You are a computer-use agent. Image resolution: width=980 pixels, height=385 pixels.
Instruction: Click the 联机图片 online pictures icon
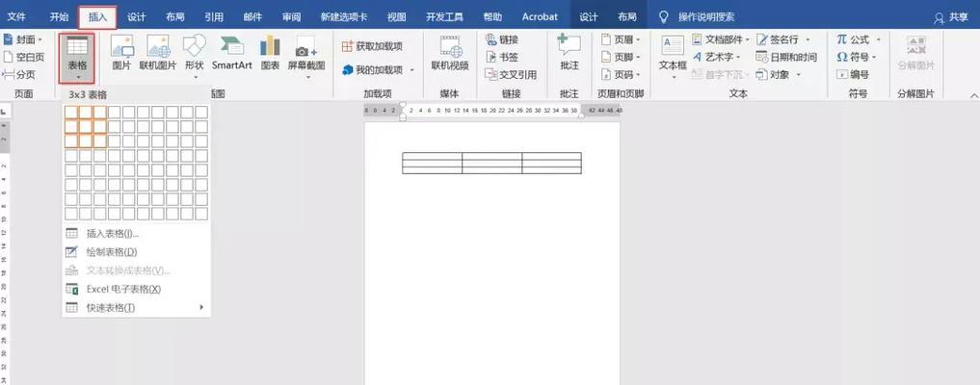tap(157, 54)
